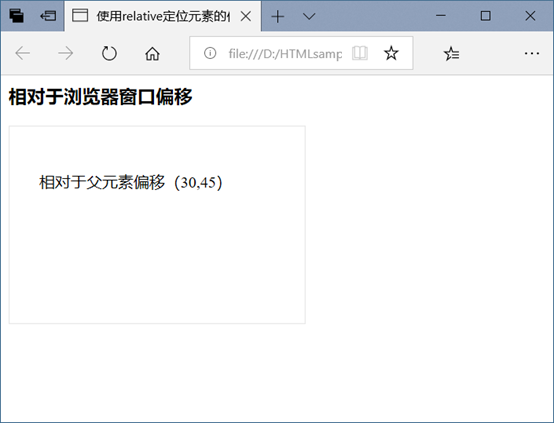The image size is (554, 423).
Task: Add this page to favorites star
Action: pos(391,53)
